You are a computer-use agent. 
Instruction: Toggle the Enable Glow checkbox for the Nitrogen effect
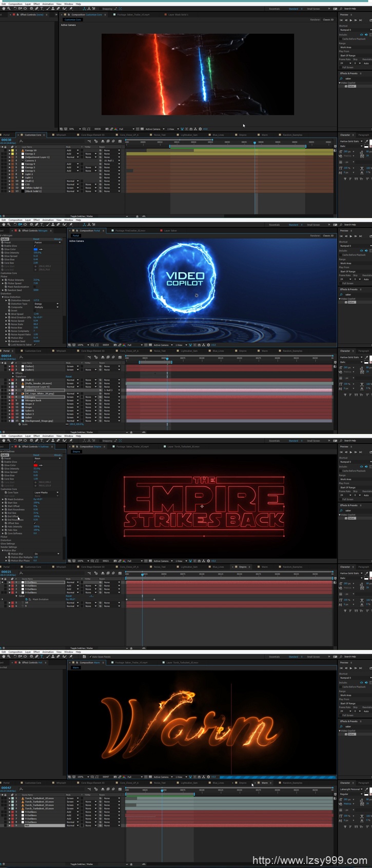click(35, 246)
